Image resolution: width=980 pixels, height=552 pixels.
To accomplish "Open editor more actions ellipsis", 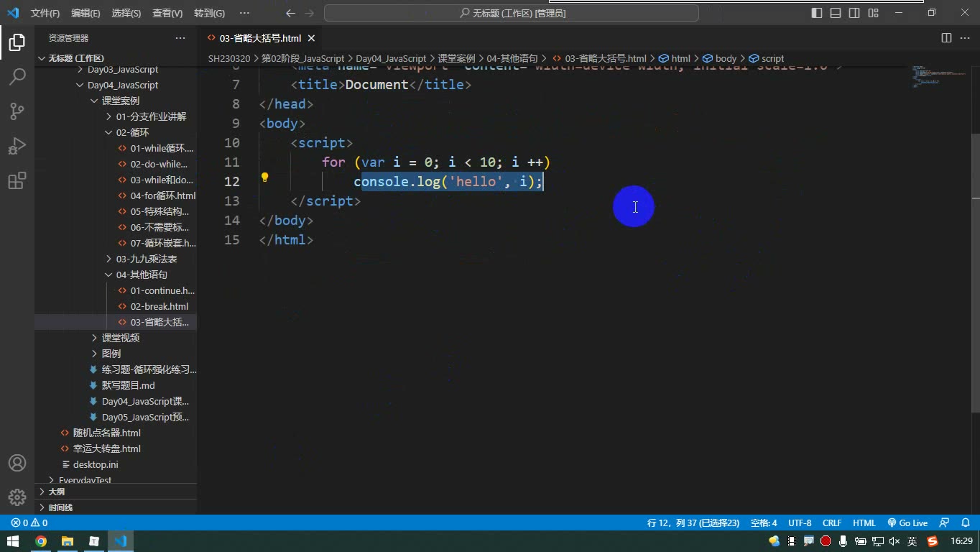I will (x=965, y=38).
